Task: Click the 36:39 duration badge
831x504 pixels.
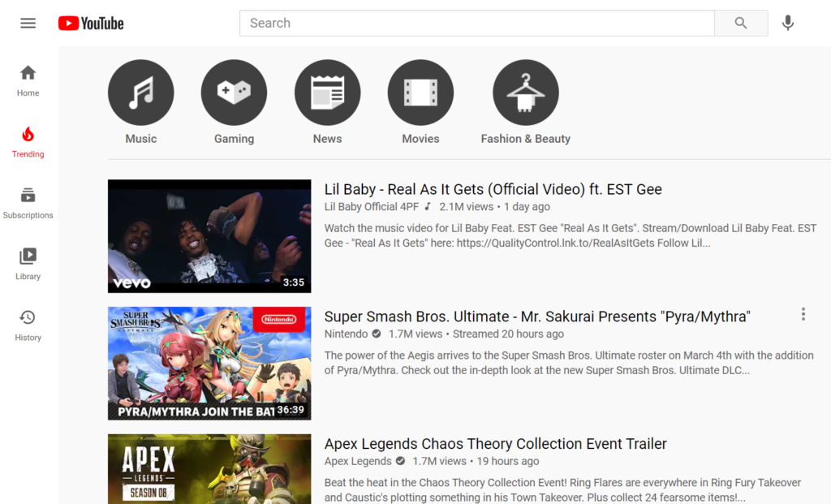Action: (x=291, y=410)
